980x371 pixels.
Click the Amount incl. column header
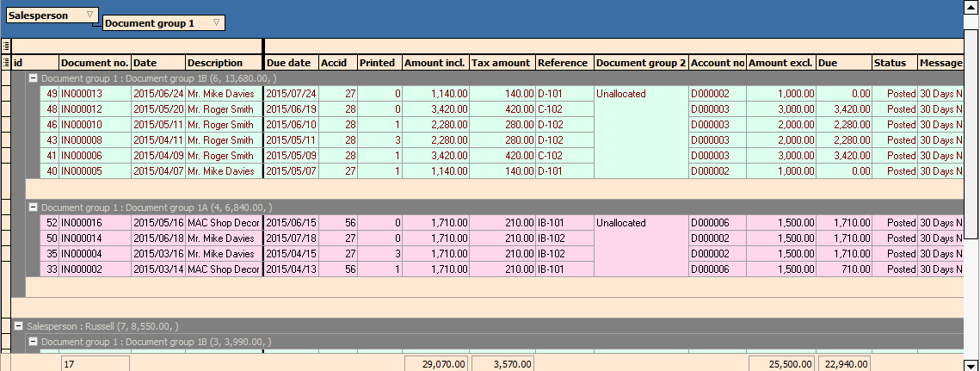[435, 63]
